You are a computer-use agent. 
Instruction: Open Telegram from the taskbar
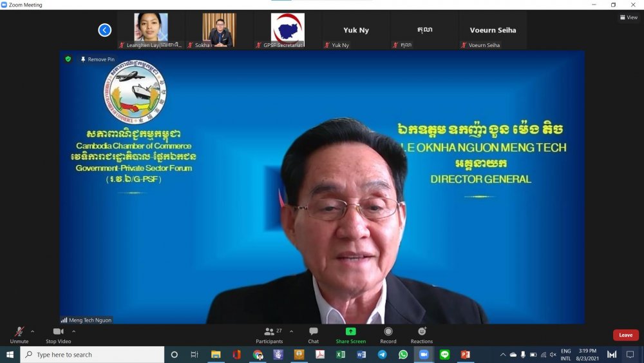(x=382, y=355)
